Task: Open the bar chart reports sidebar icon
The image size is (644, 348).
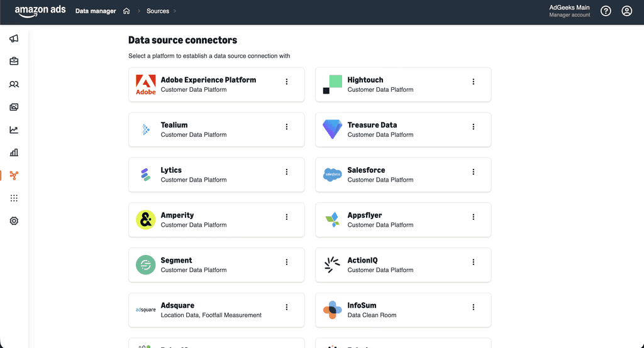Action: [x=14, y=153]
